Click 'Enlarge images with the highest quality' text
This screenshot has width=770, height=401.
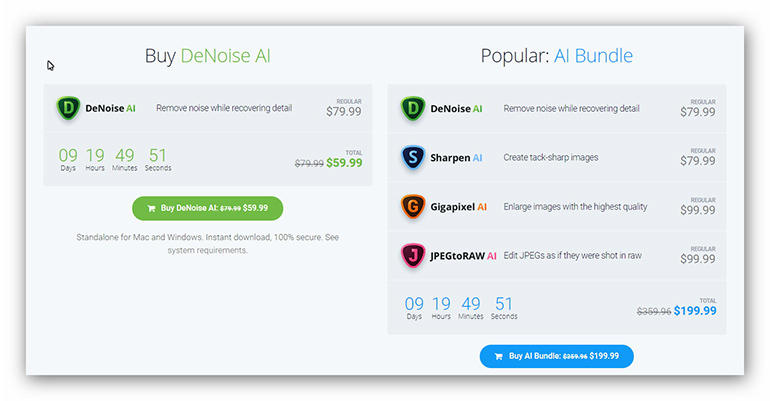(575, 207)
